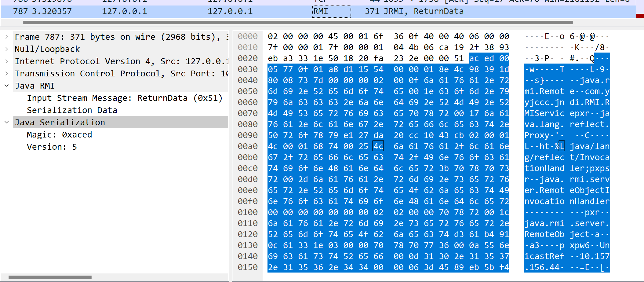The width and height of the screenshot is (644, 282).
Task: Click the Java Serialization tree row
Action: (60, 123)
